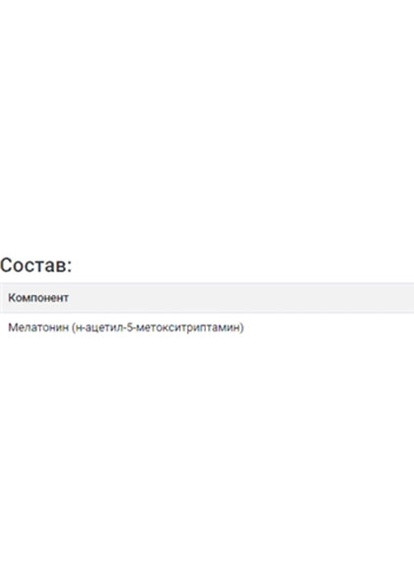Image resolution: width=414 pixels, height=576 pixels.
Task: Click the word "Мелатонин" in the table
Action: (x=38, y=327)
